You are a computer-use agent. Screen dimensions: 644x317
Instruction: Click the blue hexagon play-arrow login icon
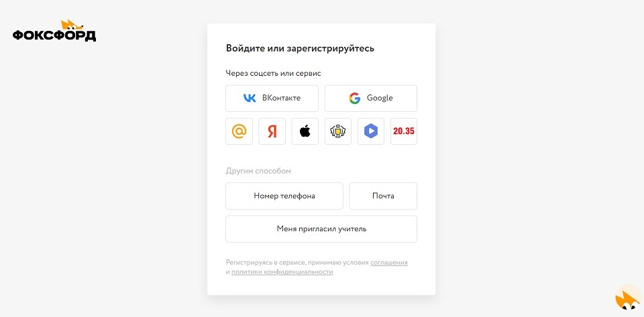(371, 131)
